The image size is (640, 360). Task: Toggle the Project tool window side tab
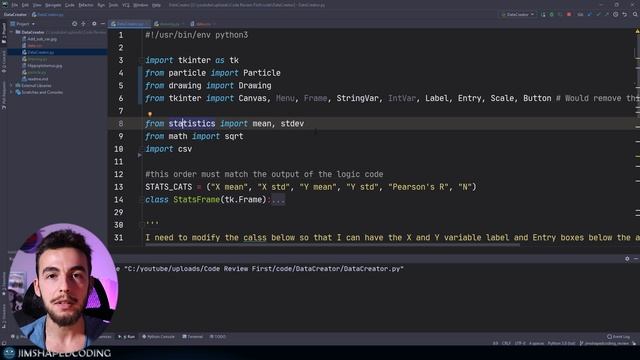tap(4, 34)
